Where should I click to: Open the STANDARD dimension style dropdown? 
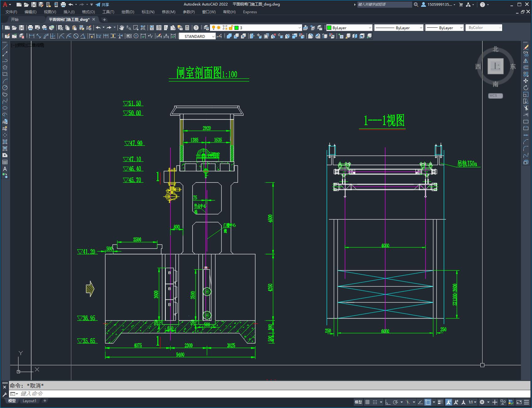(x=213, y=36)
